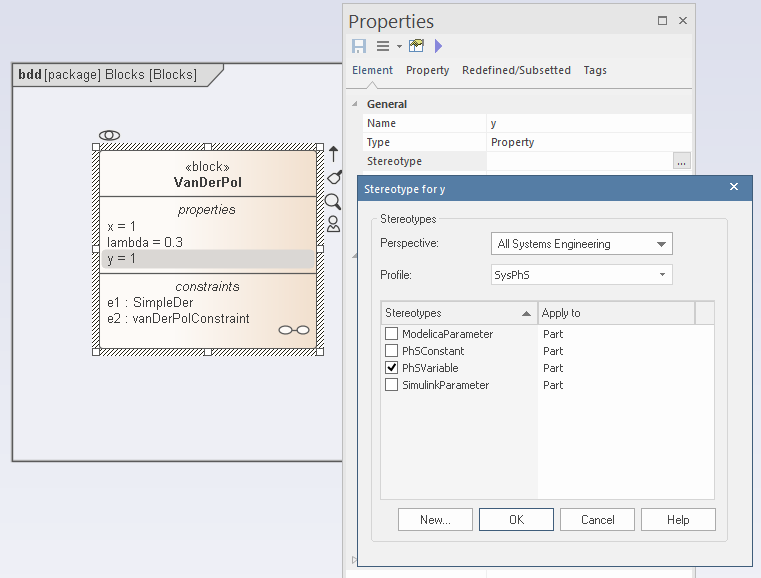Click the paintbrush icon beside VanDerPol block
Viewport: 761px width, 578px height.
334,177
